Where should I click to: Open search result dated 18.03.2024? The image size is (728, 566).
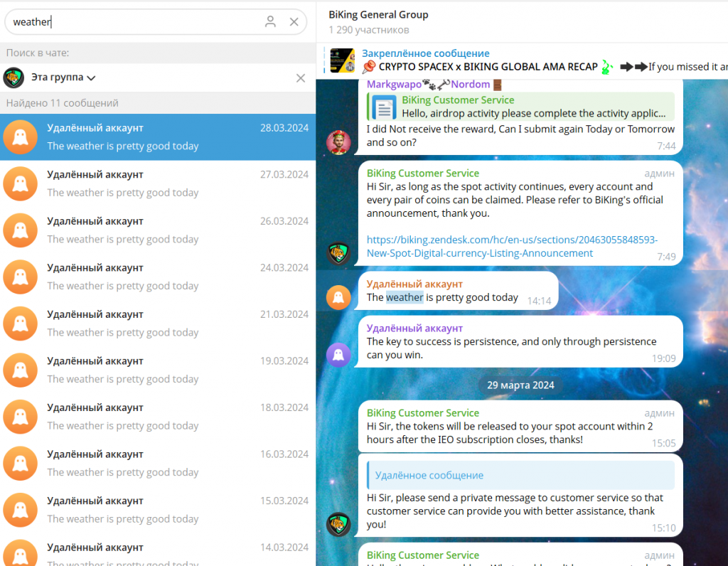(158, 417)
